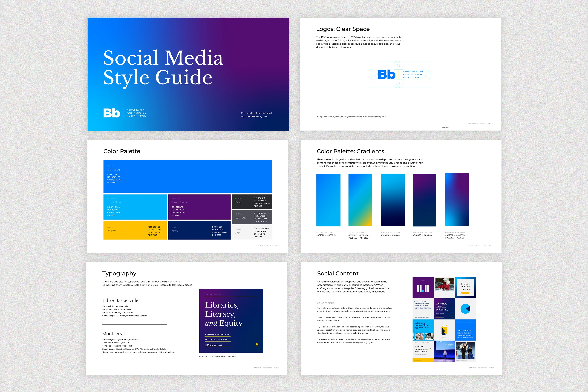588x392 pixels.
Task: Click the four-color freeform gradient bar at far right
Action: [457, 200]
